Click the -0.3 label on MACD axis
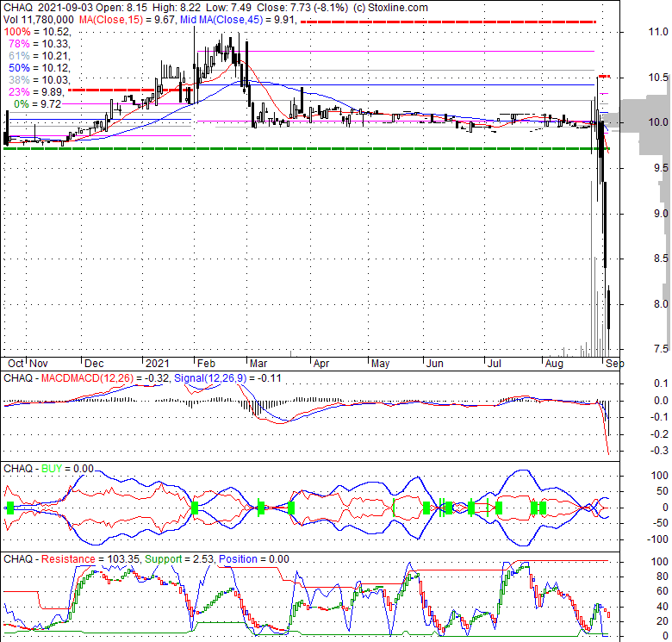 pos(661,451)
